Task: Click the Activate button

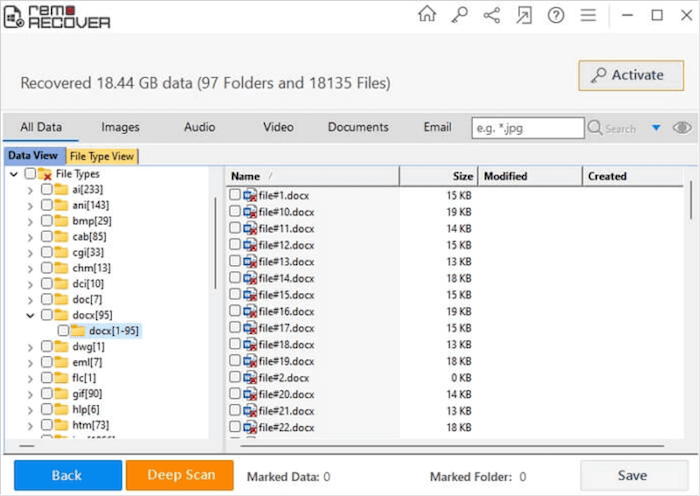Action: (x=630, y=75)
